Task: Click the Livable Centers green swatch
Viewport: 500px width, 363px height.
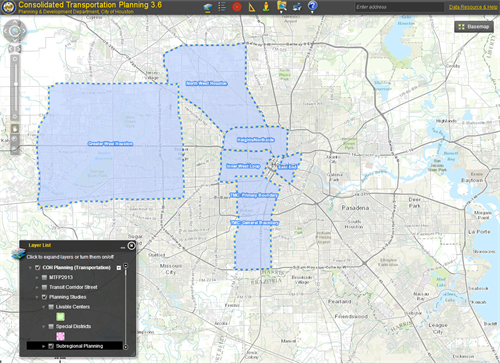Action: pos(60,317)
